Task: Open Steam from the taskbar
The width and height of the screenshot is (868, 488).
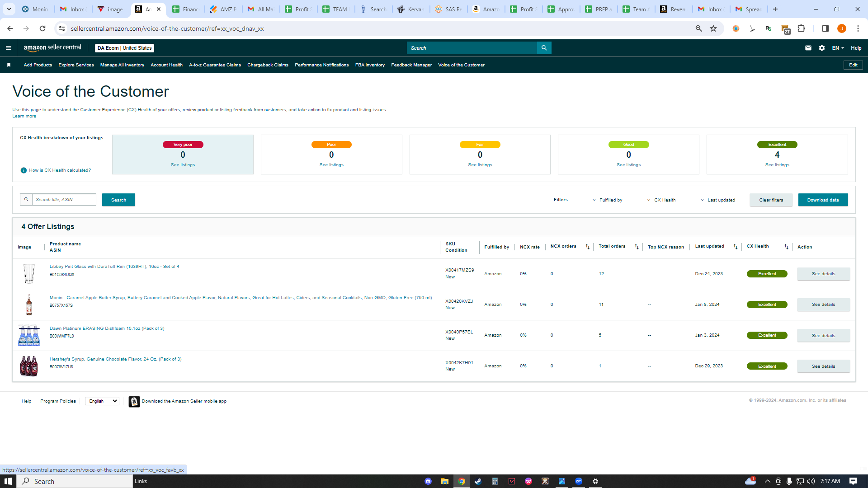Action: point(478,481)
